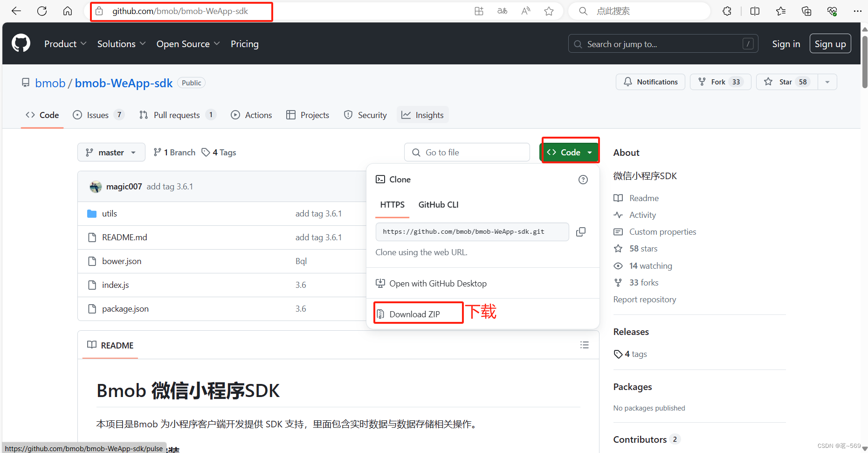Select the README tab

pos(110,346)
